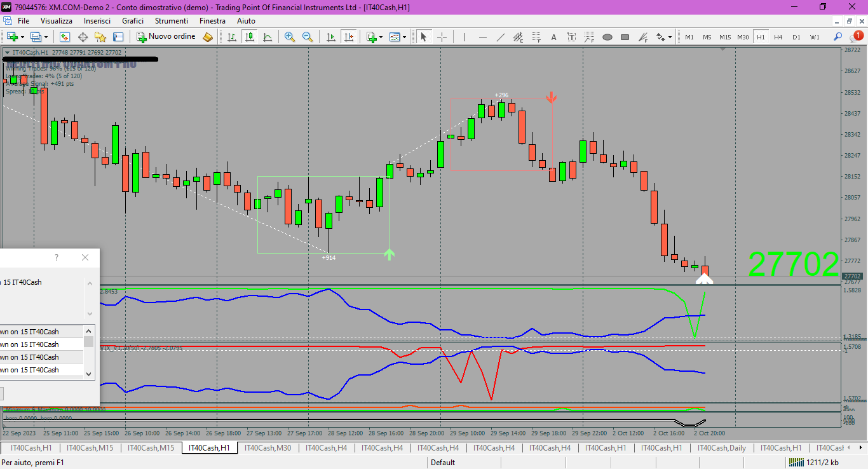The width and height of the screenshot is (868, 469).
Task: Select the text label tool
Action: pos(571,37)
